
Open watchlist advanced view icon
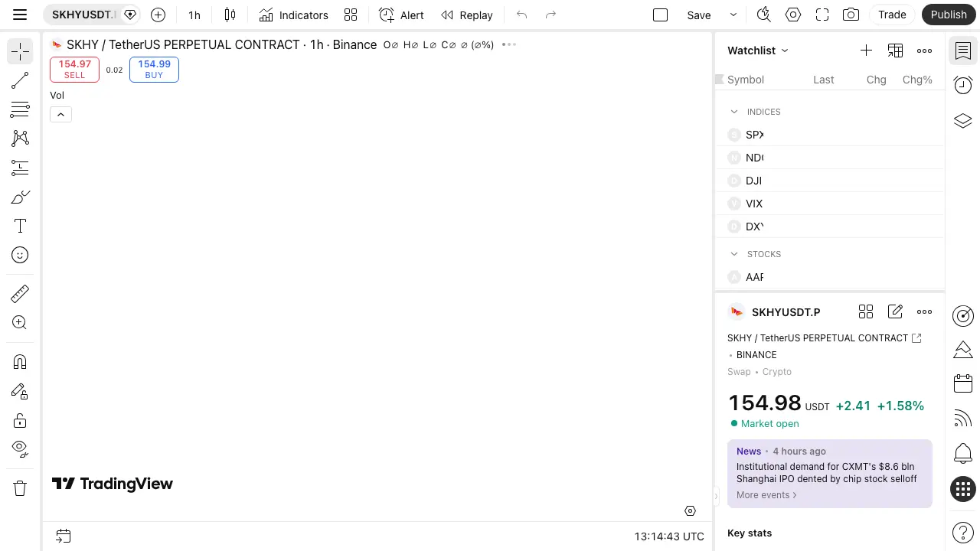(895, 51)
